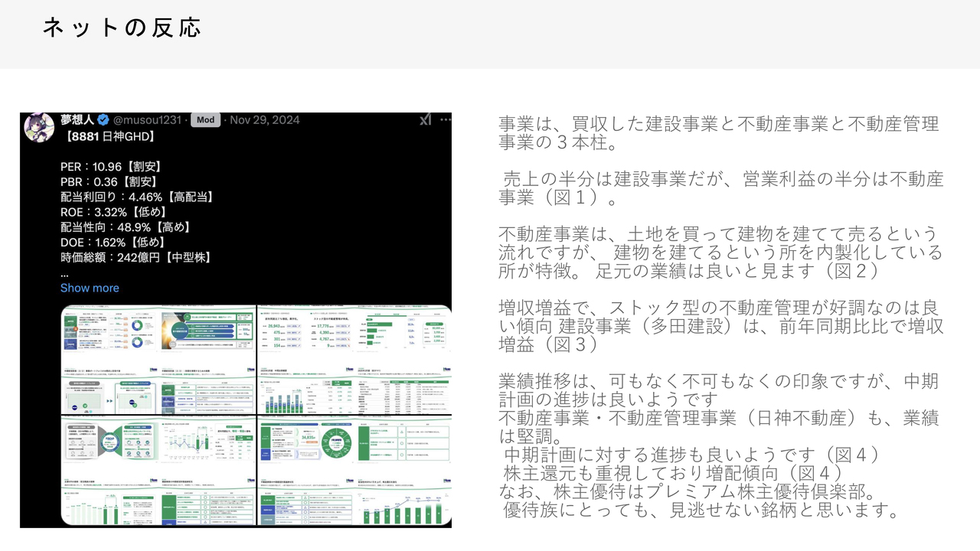Open the top-left tweet image thumbnail
980x551 pixels.
point(158,359)
